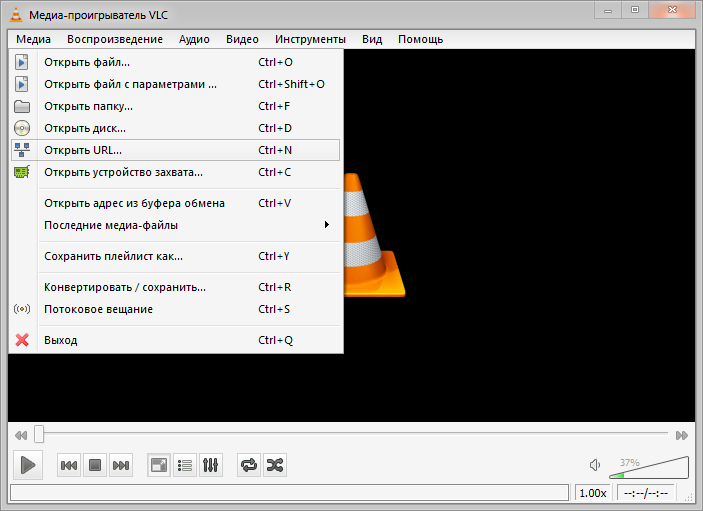The height and width of the screenshot is (511, 703).
Task: Click open file with parameters icon
Action: (x=22, y=84)
